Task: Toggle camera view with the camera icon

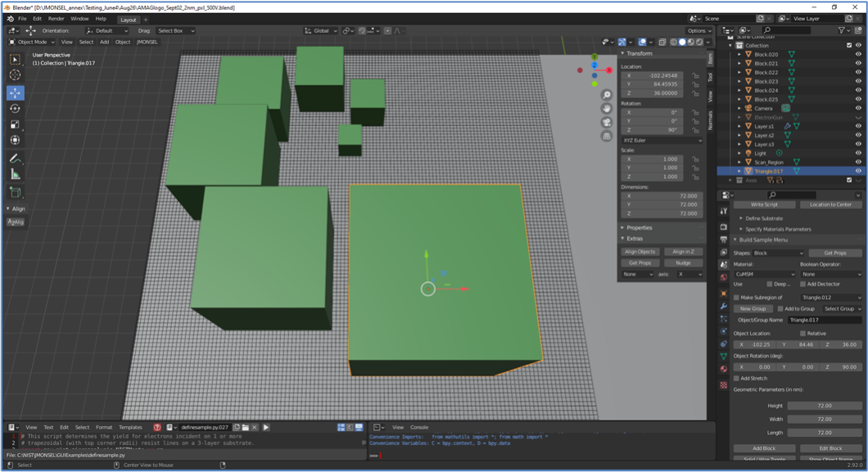Action: (x=607, y=123)
